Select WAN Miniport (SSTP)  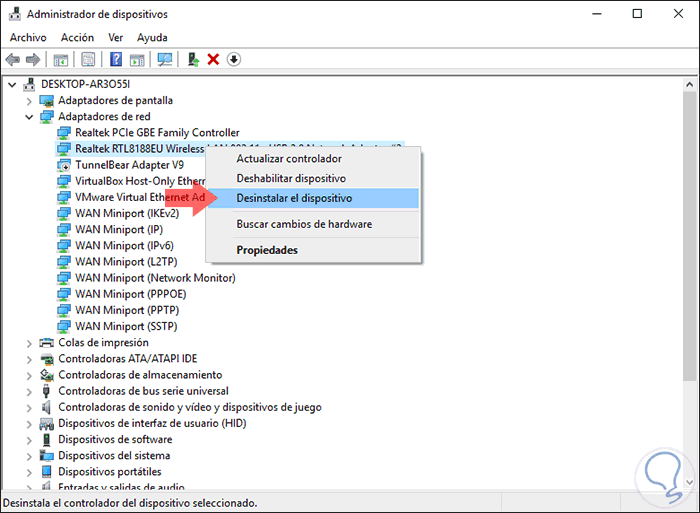[x=126, y=326]
